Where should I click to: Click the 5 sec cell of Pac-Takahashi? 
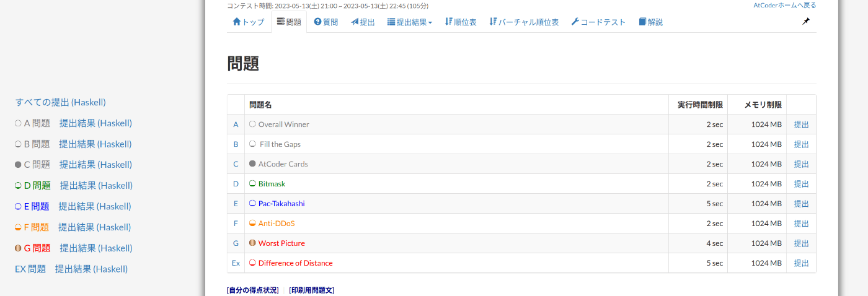(x=698, y=204)
